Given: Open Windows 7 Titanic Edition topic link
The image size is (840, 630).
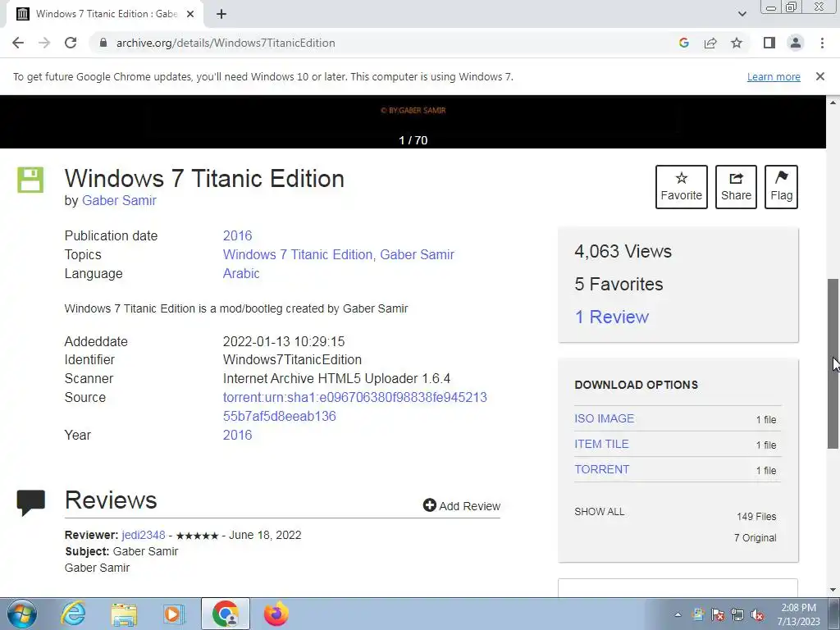Looking at the screenshot, I should click(297, 254).
